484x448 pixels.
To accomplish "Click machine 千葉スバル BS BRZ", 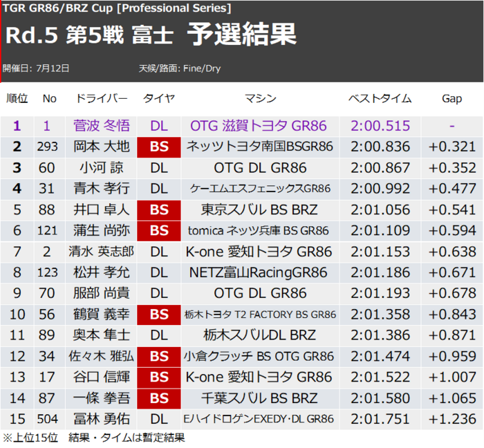I will [x=259, y=398].
